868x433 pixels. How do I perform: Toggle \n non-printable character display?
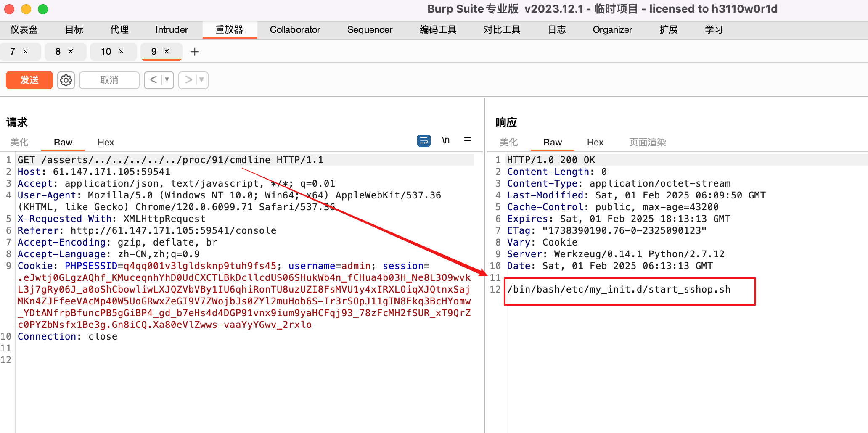tap(446, 140)
